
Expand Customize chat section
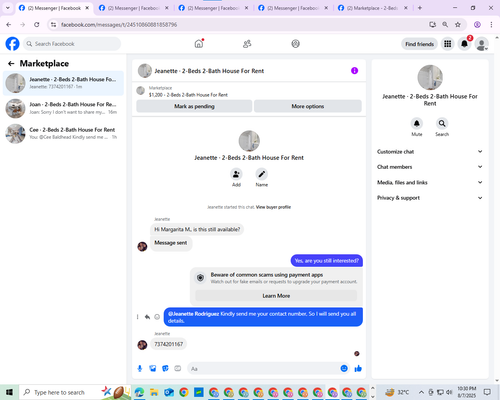point(430,152)
